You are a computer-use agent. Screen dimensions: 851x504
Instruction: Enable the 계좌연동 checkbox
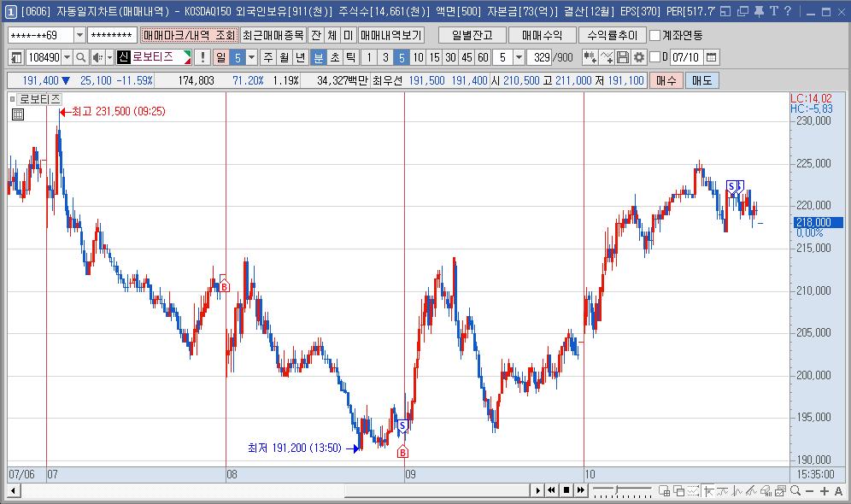point(655,35)
